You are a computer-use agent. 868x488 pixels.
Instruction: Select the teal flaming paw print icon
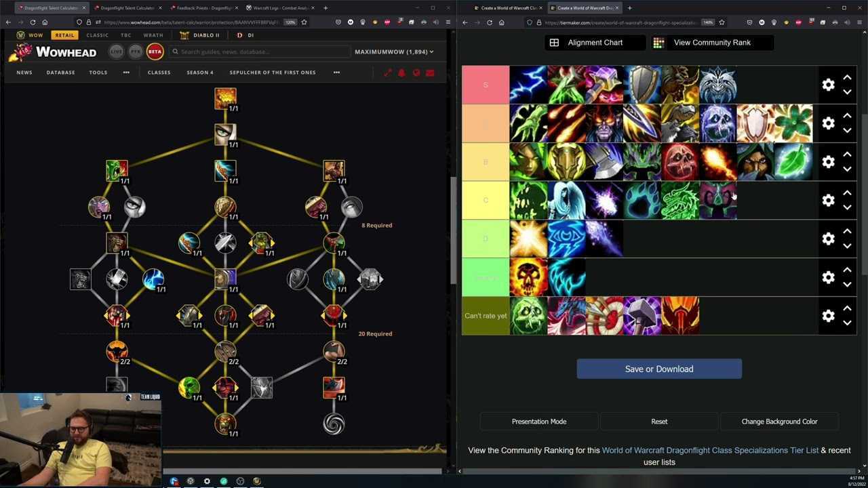[x=642, y=201]
